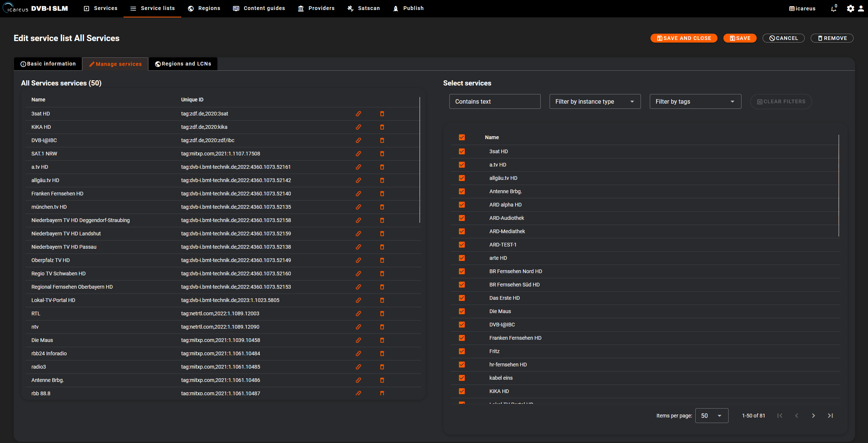This screenshot has width=868, height=443.
Task: Change the items per page dropdown
Action: coord(711,416)
